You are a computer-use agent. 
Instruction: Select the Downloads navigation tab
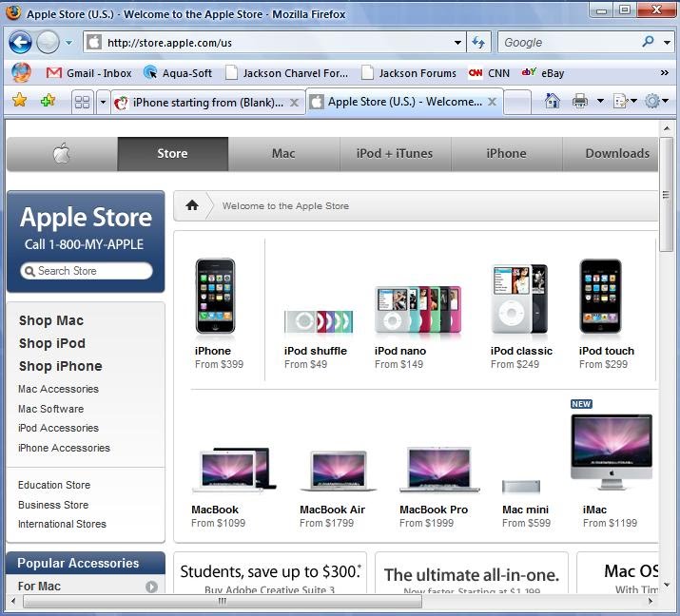(611, 153)
